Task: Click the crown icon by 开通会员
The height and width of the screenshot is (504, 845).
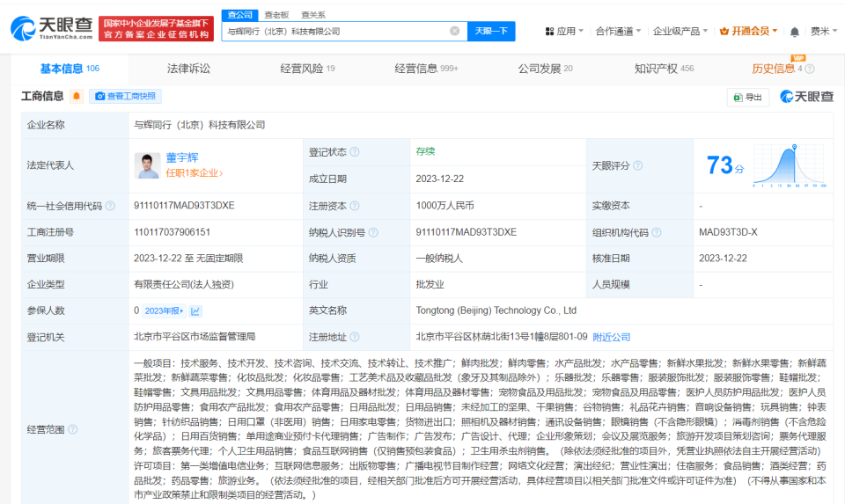Action: (x=724, y=32)
